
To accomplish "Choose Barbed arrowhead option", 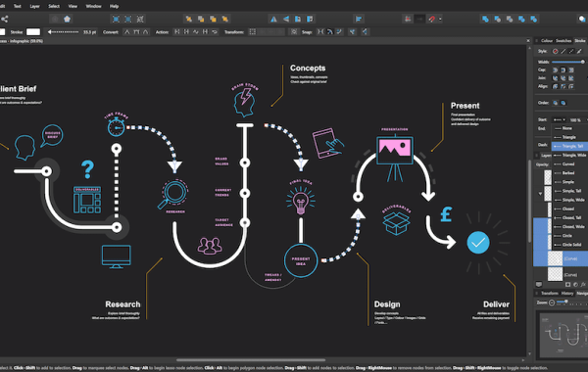I will pos(569,173).
